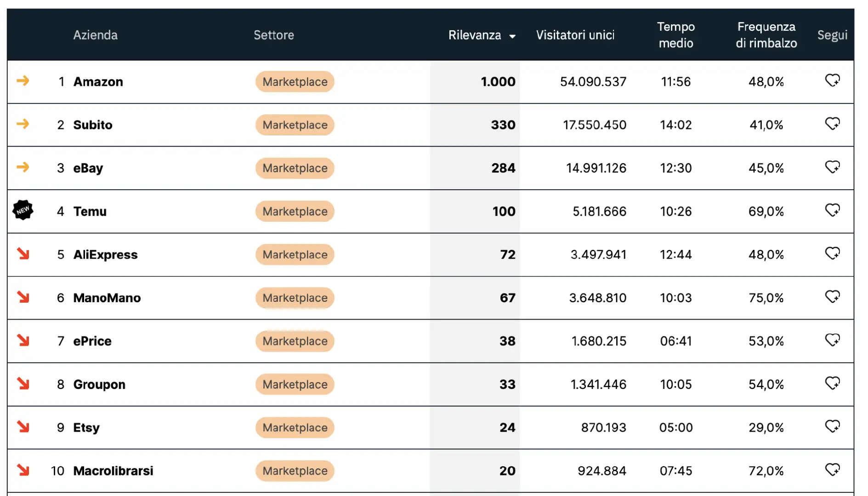Select eBay's average time 12:30
The width and height of the screenshot is (868, 496).
click(x=676, y=168)
